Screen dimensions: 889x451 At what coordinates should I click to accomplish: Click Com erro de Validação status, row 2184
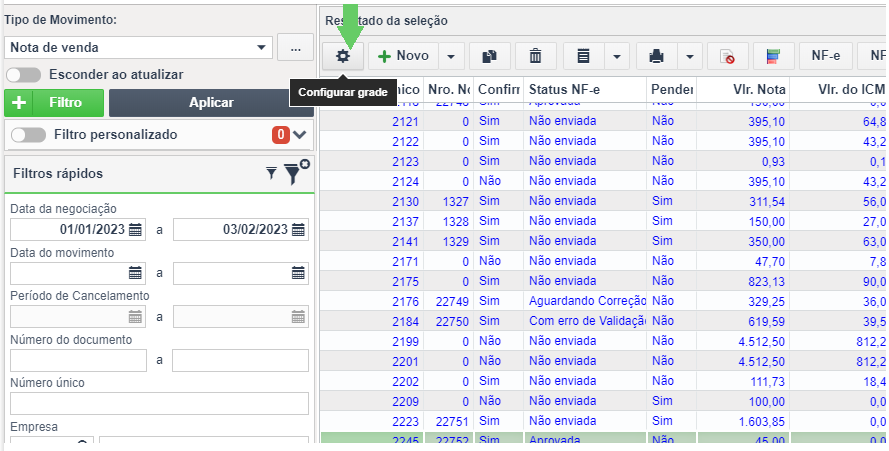587,321
